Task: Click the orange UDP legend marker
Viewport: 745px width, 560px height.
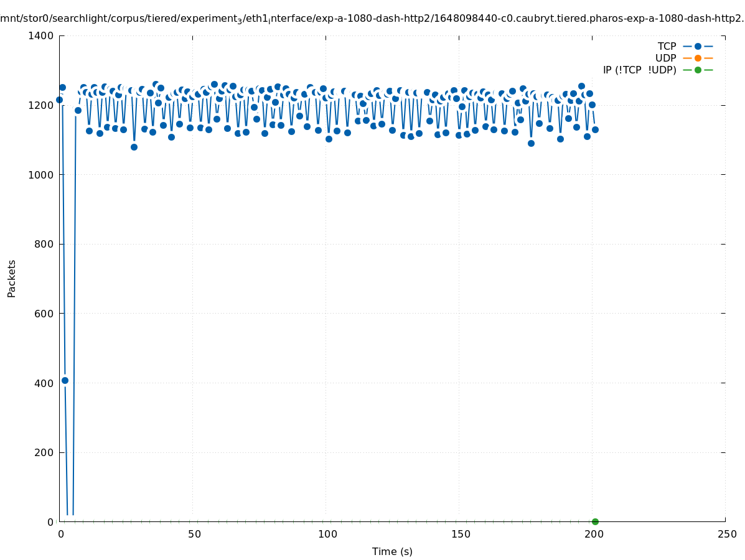Action: click(698, 58)
